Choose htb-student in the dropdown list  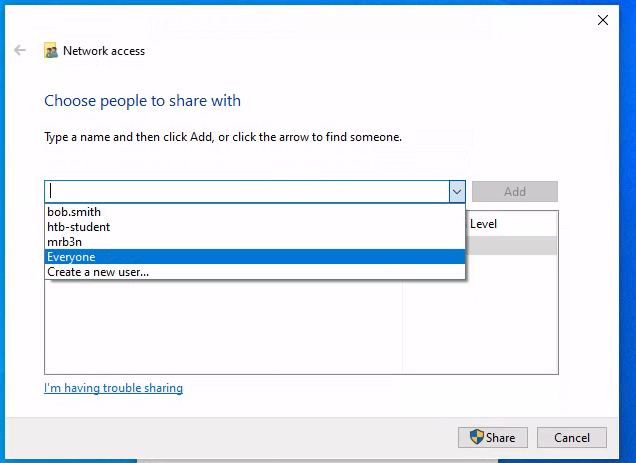[78, 227]
